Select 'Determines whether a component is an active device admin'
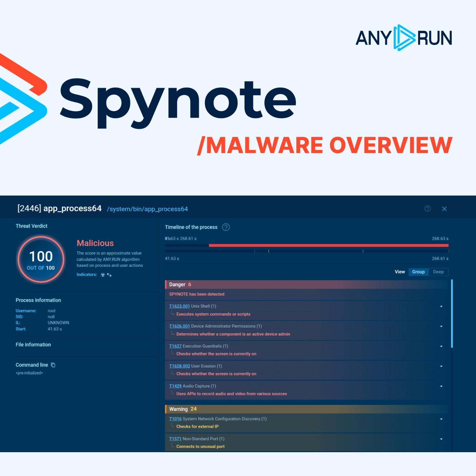Image resolution: width=476 pixels, height=476 pixels. 233,334
